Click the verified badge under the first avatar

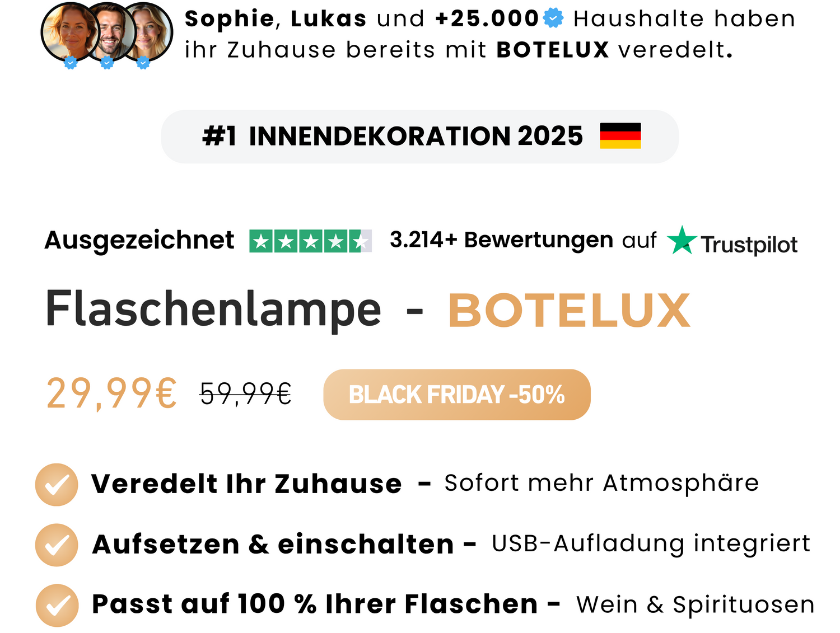pyautogui.click(x=71, y=63)
